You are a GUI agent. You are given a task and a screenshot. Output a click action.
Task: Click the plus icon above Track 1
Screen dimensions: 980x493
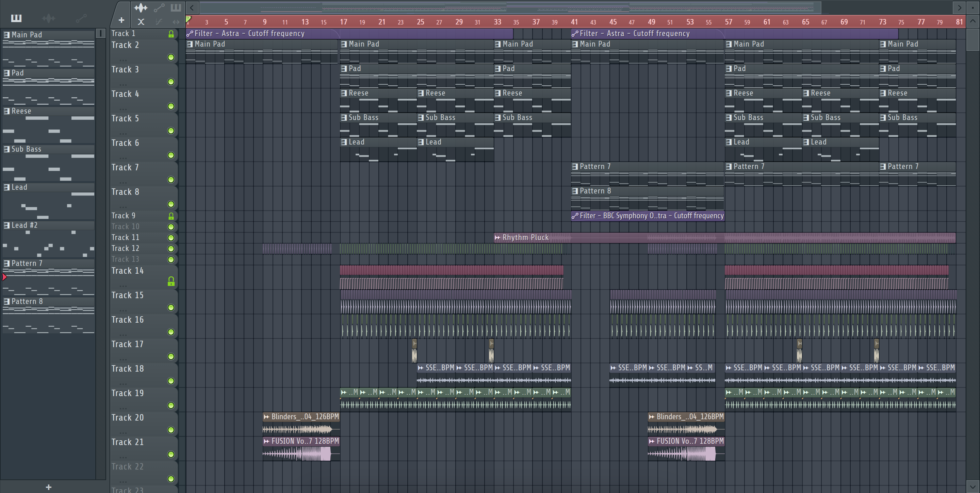point(121,20)
